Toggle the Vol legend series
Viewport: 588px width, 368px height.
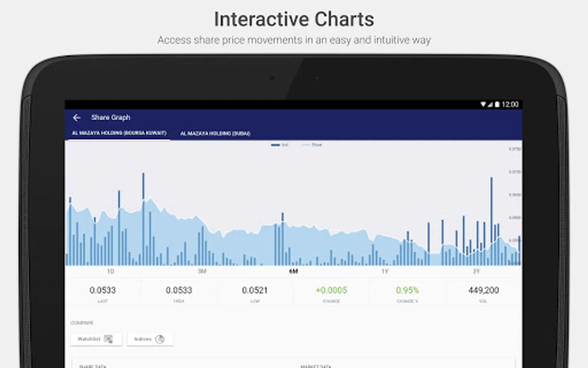[280, 145]
